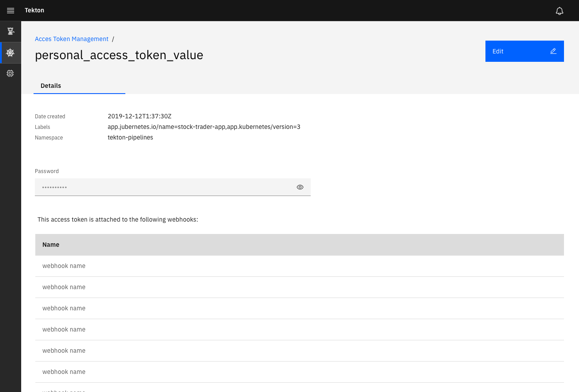Select the chip icon in the sidebar

(x=11, y=73)
